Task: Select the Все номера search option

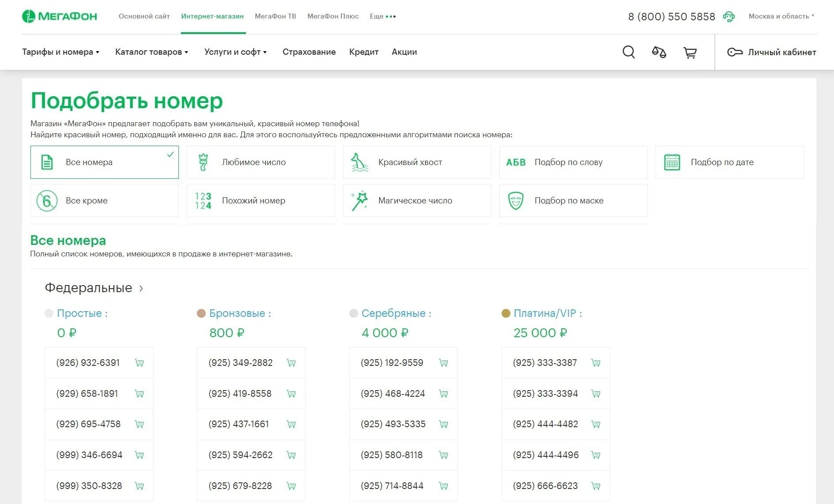Action: pyautogui.click(x=105, y=162)
